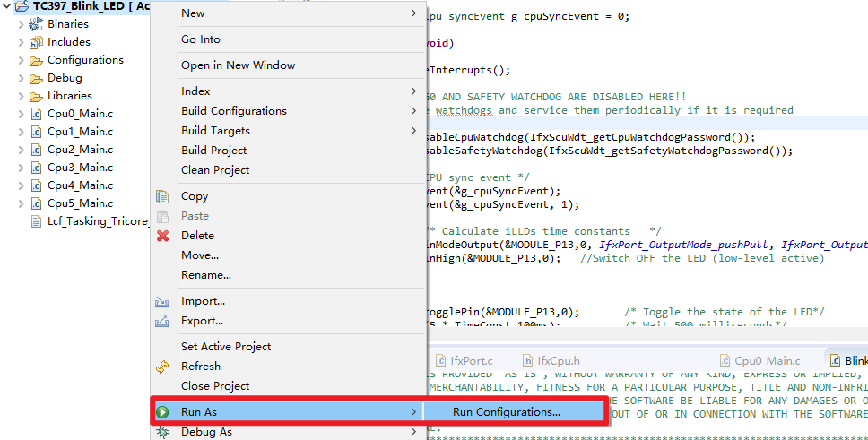Screen dimensions: 868x440
Task: Click the TC397_Blink_LED project icon
Action: [x=22, y=6]
